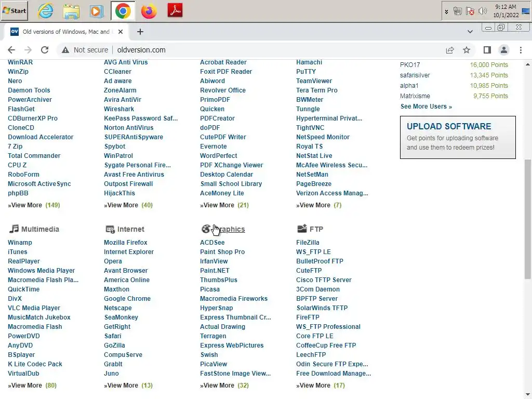This screenshot has height=399, width=532.
Task: Open Internet Explorer from the taskbar
Action: click(x=46, y=11)
